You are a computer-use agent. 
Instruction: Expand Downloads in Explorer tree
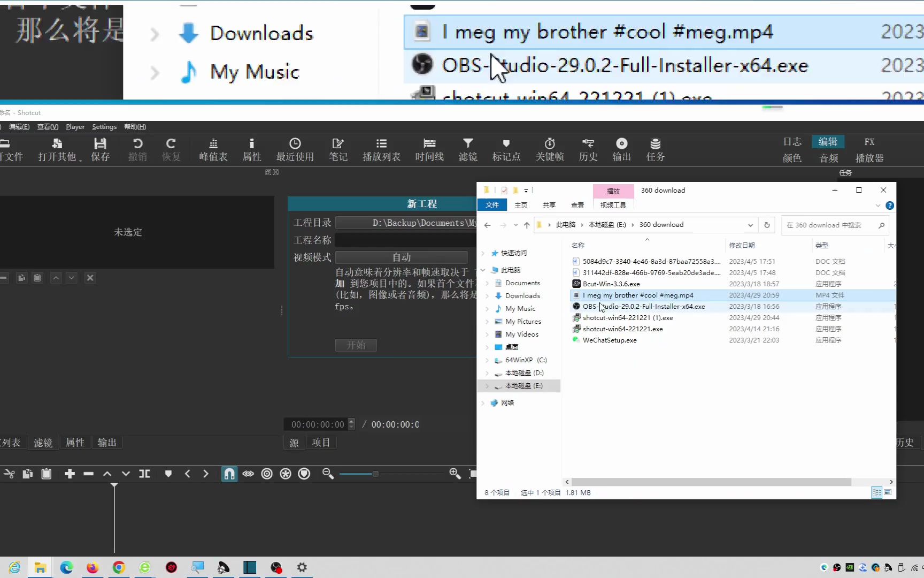(x=487, y=296)
